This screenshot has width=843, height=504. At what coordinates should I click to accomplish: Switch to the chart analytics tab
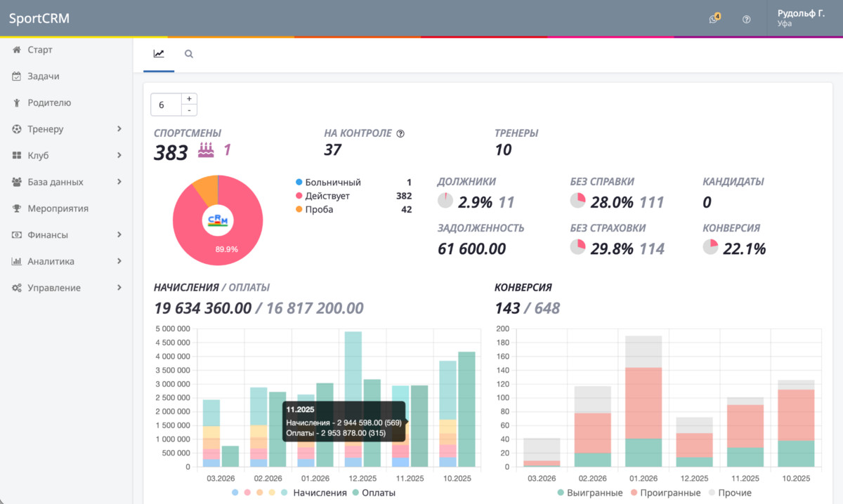[159, 54]
